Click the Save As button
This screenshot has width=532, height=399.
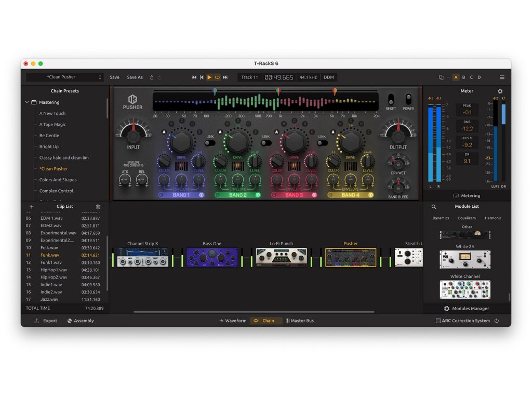(x=135, y=77)
